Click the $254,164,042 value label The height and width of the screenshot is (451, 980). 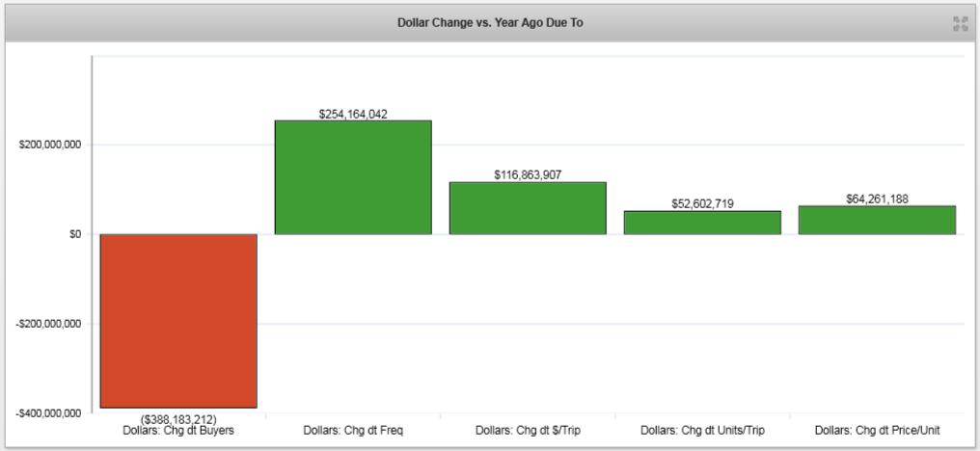pos(353,114)
